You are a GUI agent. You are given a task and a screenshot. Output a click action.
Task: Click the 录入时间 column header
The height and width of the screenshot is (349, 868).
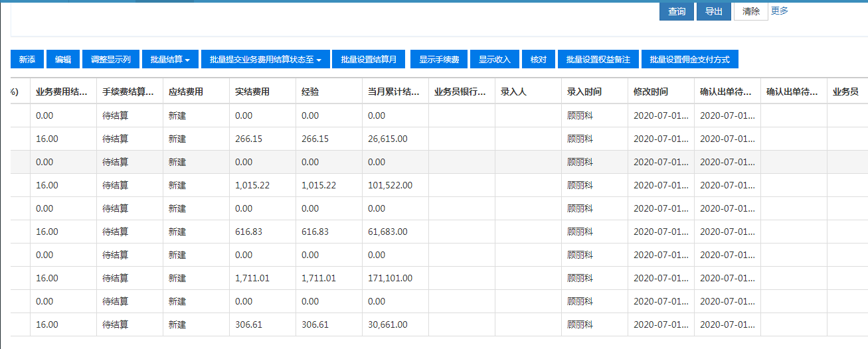(x=585, y=92)
